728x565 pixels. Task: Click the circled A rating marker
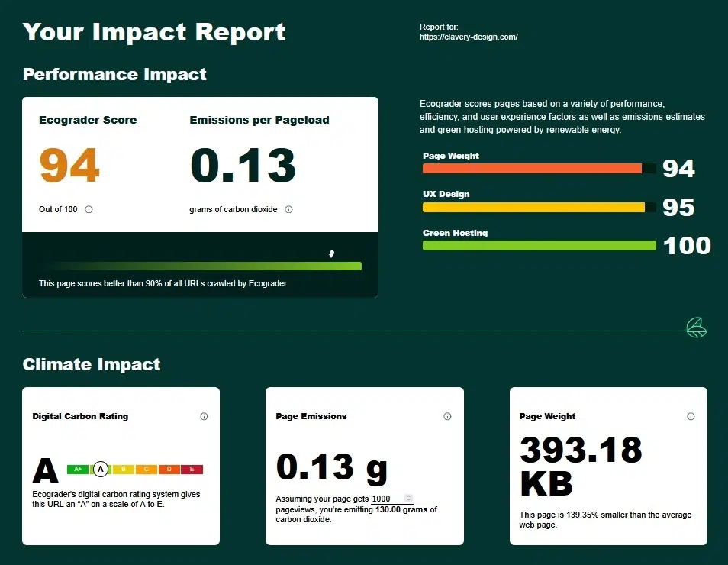(100, 470)
